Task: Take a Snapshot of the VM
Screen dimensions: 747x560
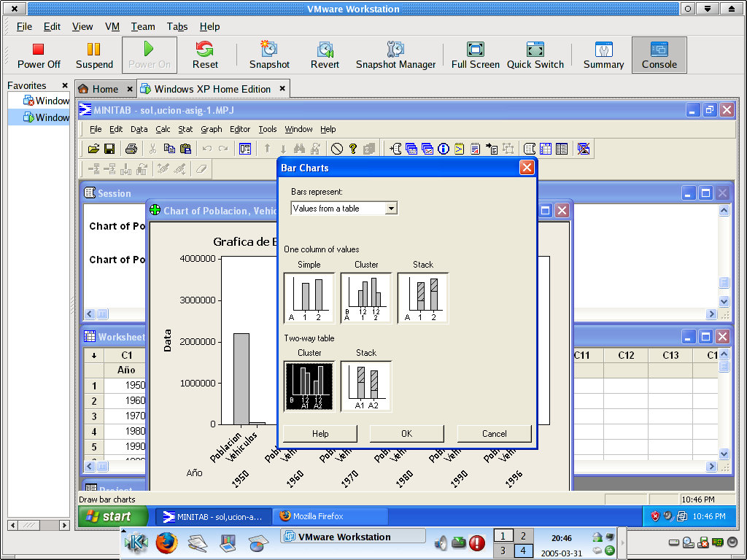Action: point(269,55)
